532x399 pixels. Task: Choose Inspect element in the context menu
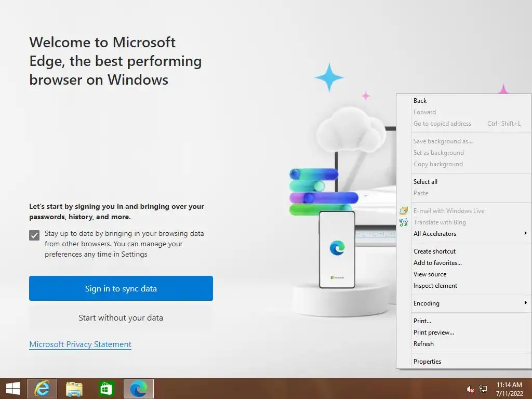(464, 286)
